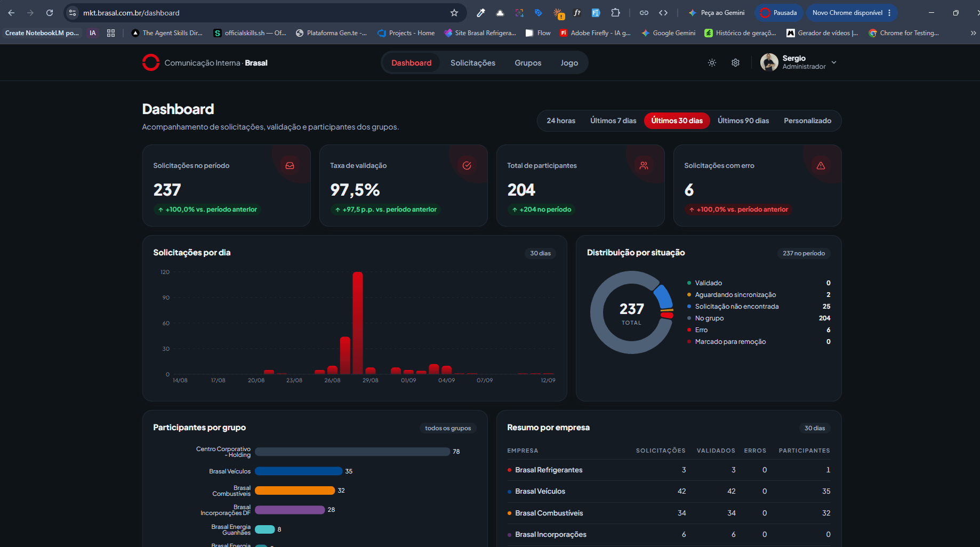The height and width of the screenshot is (547, 980).
Task: Open the Jogo navigation tab
Action: 569,63
